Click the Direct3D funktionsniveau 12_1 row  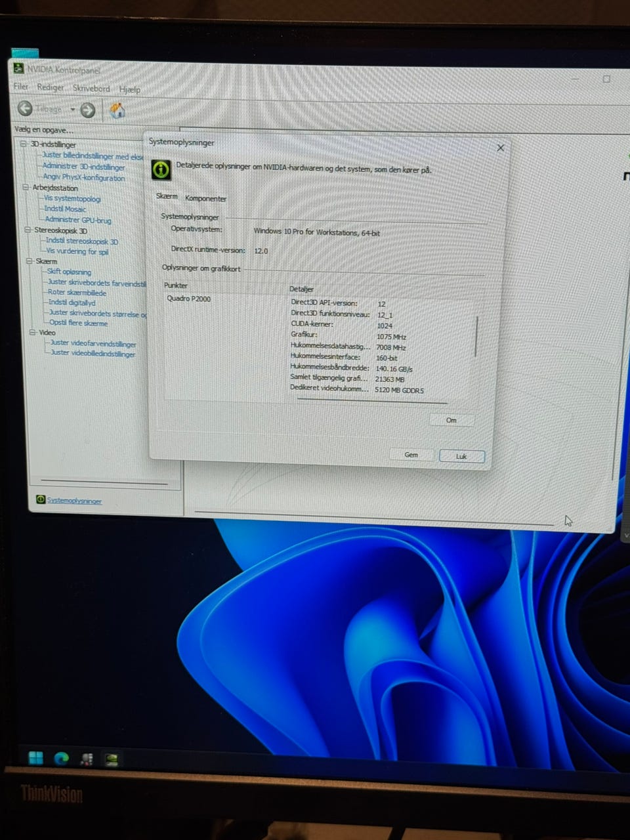[342, 314]
